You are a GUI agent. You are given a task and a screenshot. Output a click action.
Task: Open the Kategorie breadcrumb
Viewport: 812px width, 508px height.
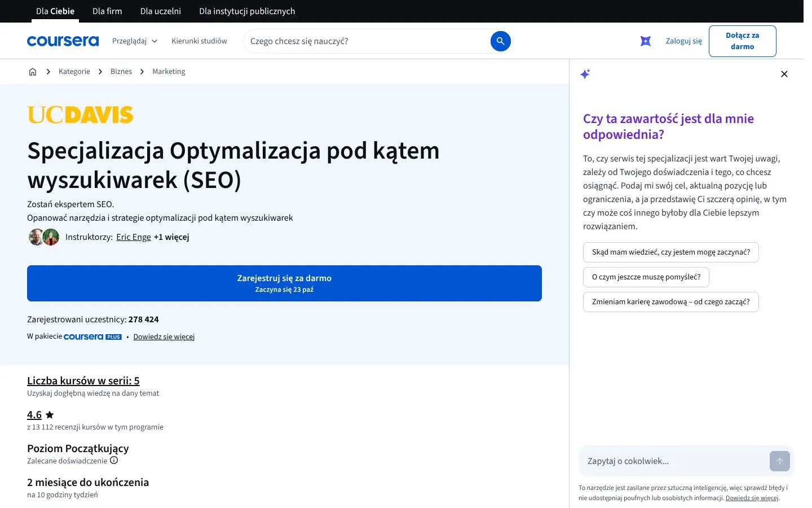[74, 72]
